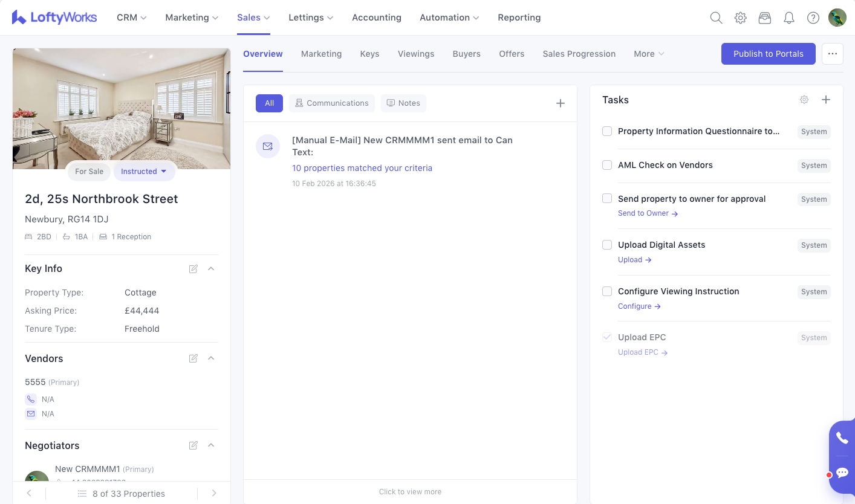Edit Key Info section pencil icon
The width and height of the screenshot is (855, 504).
193,269
